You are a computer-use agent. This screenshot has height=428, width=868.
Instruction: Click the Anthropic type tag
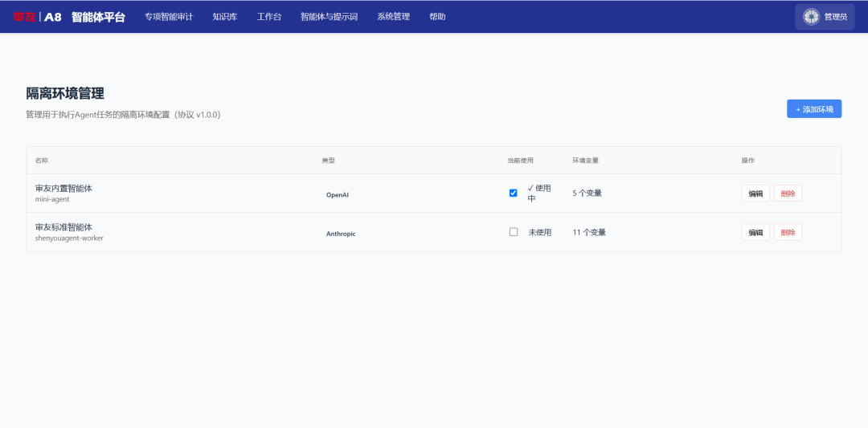point(341,234)
